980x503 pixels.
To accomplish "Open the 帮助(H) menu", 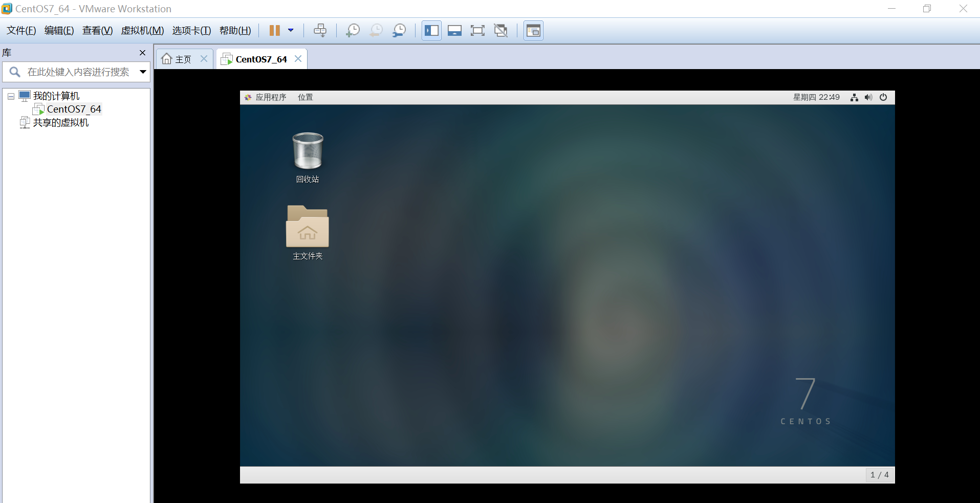I will click(235, 31).
